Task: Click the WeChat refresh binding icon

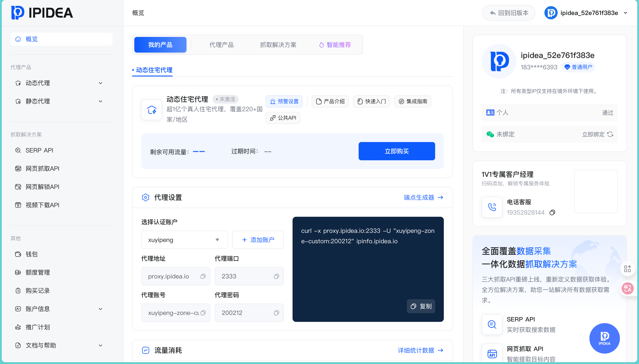Action: click(x=610, y=134)
